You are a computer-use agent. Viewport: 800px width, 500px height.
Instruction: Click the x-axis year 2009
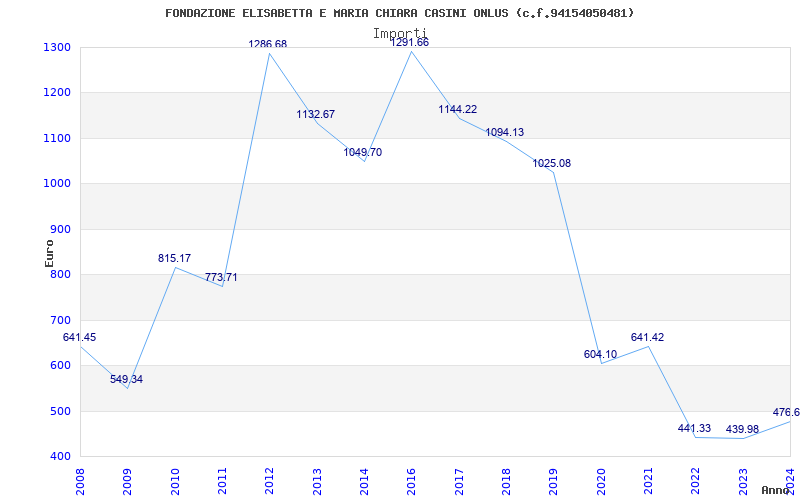tap(128, 482)
